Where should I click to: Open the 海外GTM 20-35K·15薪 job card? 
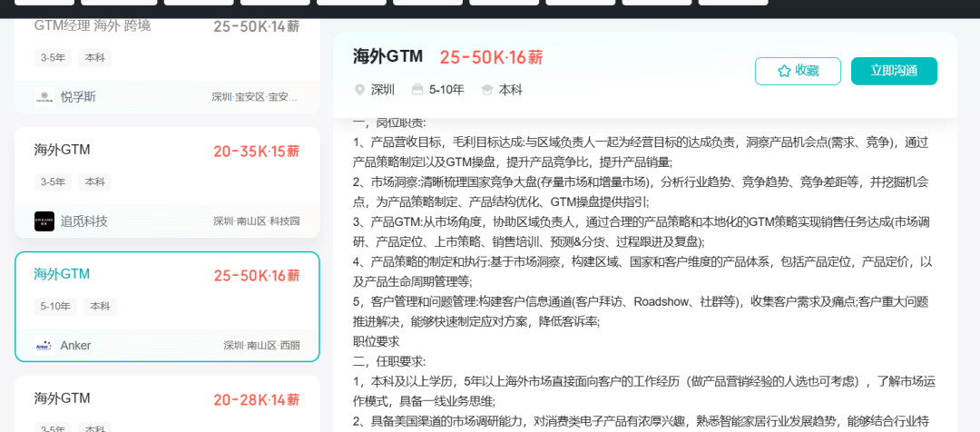(167, 182)
